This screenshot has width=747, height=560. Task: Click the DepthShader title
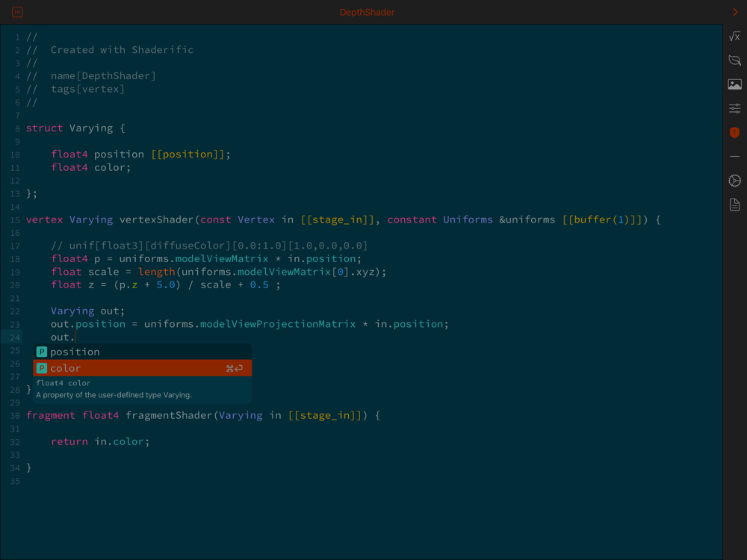click(x=367, y=13)
